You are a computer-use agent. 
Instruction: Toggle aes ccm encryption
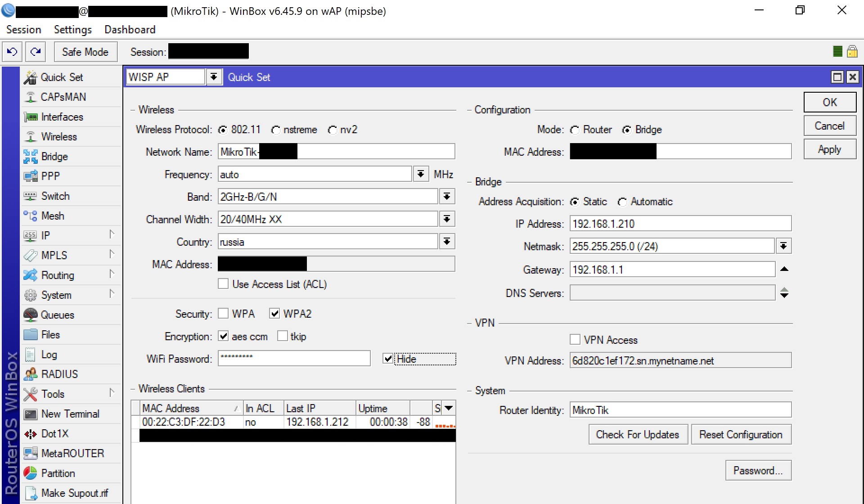[223, 336]
